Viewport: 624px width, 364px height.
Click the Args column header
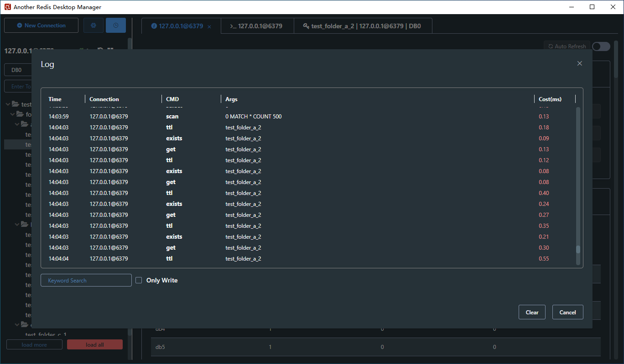231,99
